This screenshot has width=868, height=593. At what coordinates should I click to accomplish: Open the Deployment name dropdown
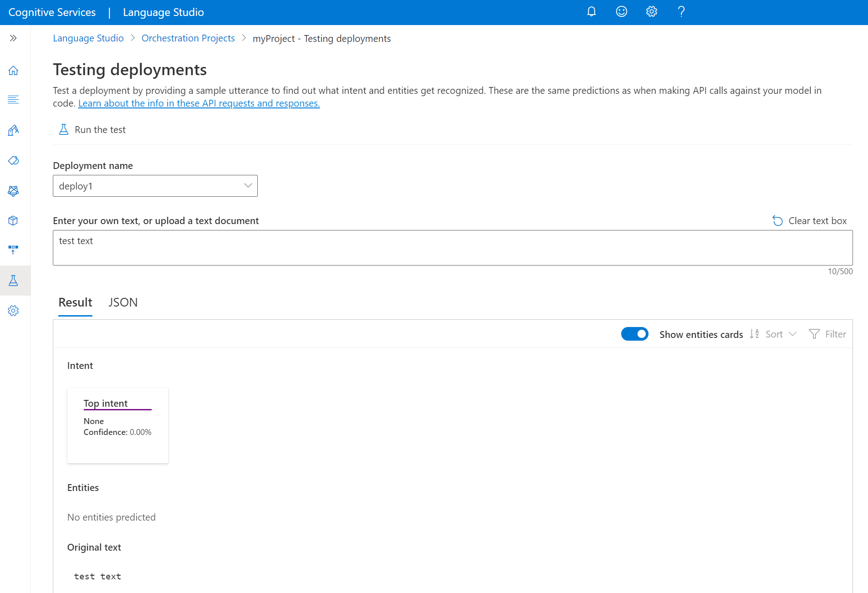(155, 186)
